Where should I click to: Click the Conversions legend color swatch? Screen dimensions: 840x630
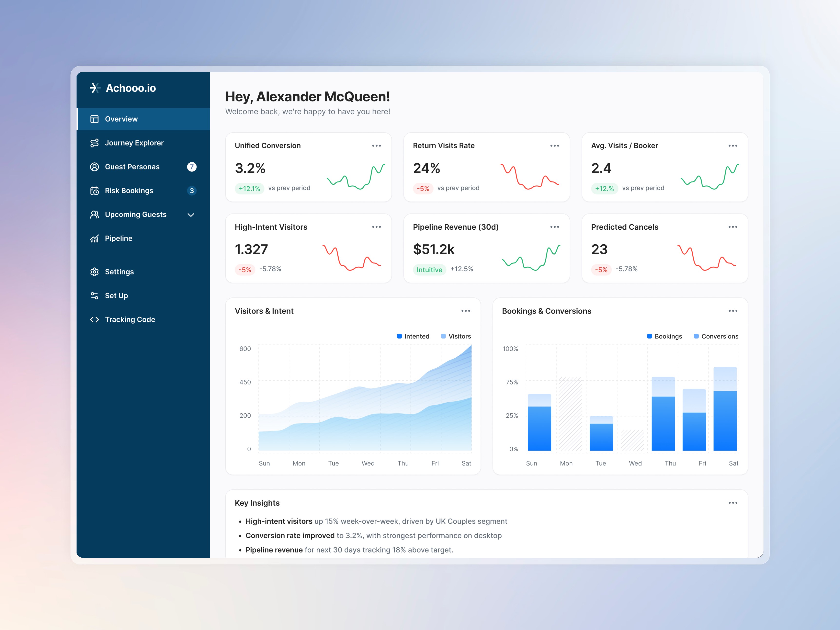tap(696, 336)
